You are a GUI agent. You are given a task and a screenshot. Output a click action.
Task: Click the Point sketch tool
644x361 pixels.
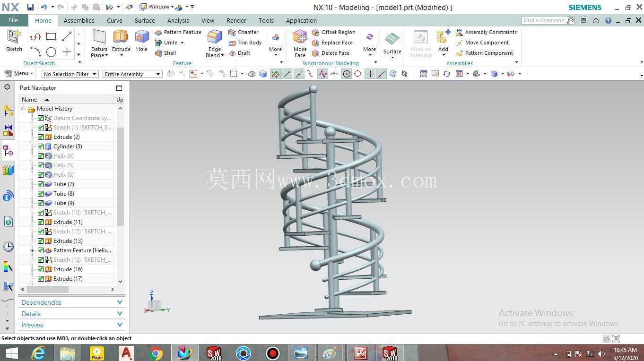point(67,52)
